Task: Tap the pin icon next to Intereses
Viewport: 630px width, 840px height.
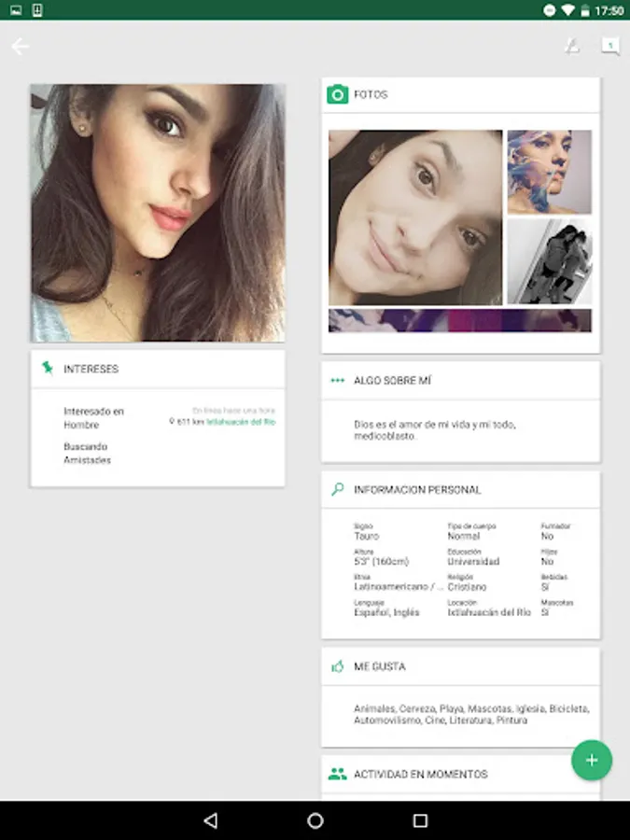Action: point(48,368)
